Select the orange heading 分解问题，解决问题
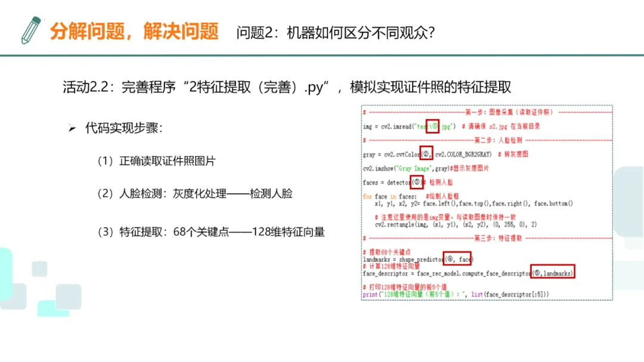 click(134, 32)
